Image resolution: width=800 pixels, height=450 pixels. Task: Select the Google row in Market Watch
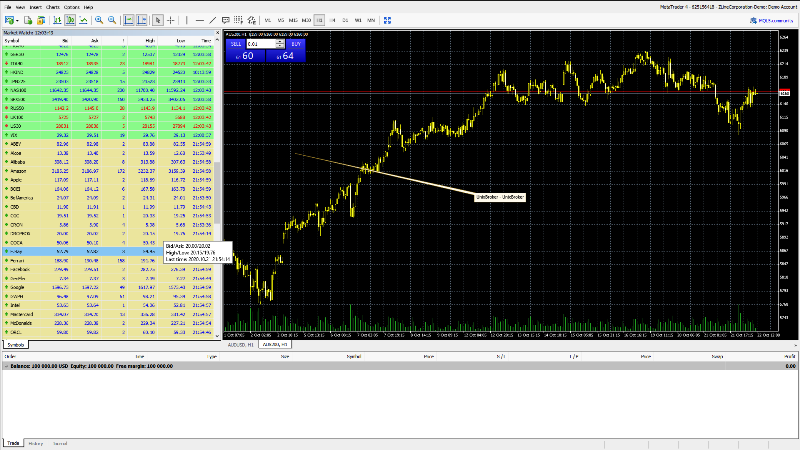pyautogui.click(x=108, y=287)
